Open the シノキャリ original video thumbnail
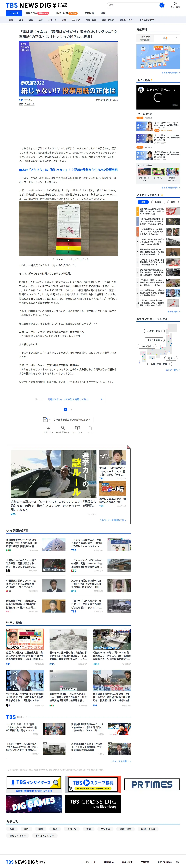 pyautogui.click(x=158, y=172)
